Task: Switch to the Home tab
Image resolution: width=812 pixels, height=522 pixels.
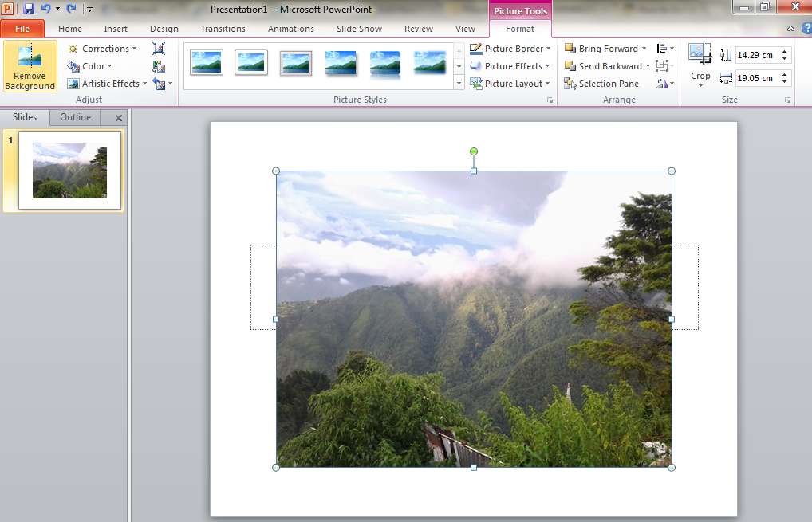Action: 70,29
